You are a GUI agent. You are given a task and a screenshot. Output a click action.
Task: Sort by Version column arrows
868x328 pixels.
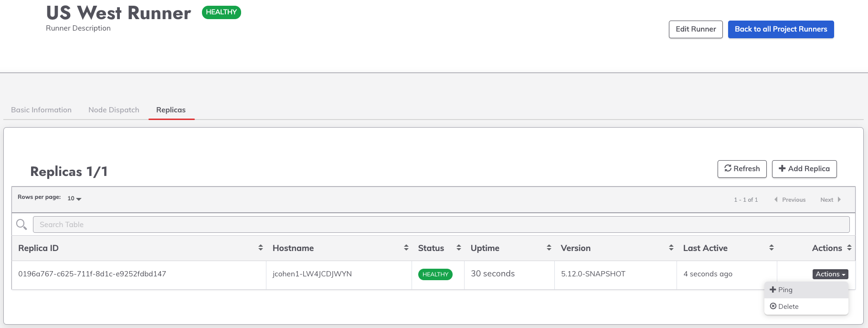tap(671, 248)
